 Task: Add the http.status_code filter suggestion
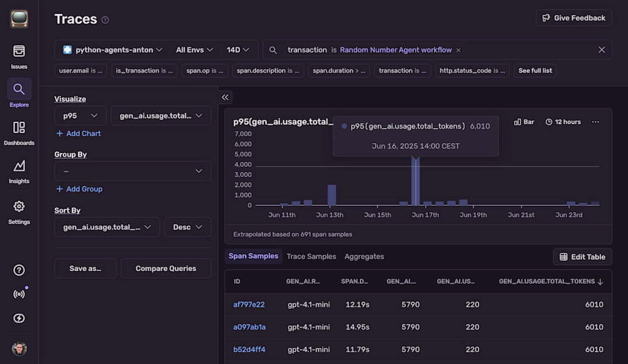[x=472, y=70]
